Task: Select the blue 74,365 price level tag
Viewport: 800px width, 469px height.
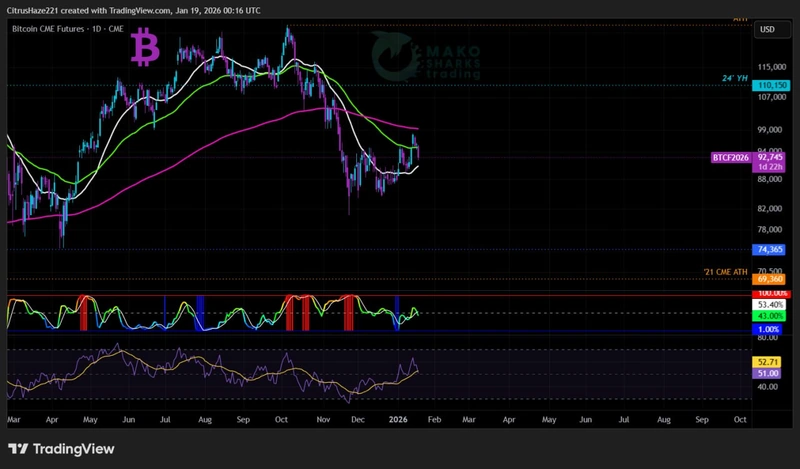Action: click(x=769, y=250)
